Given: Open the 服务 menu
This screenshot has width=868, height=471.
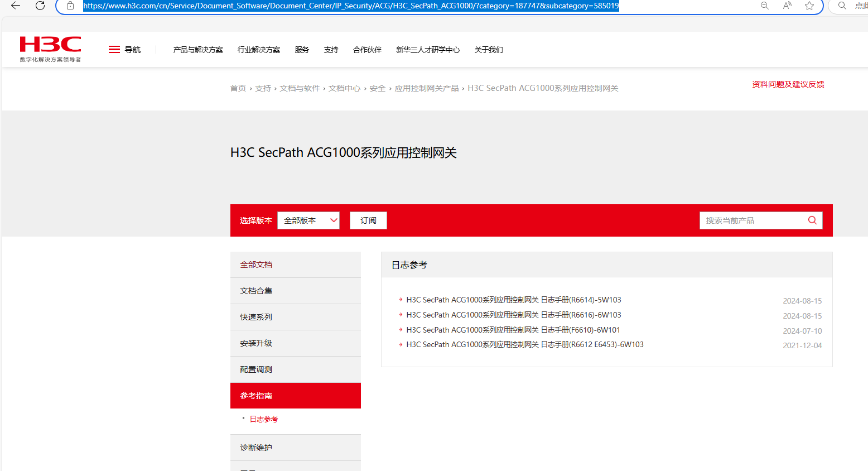Looking at the screenshot, I should coord(302,50).
